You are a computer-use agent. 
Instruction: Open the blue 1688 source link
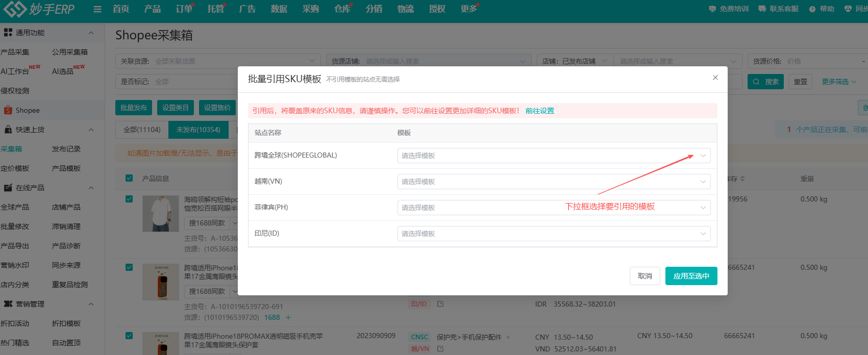[x=272, y=317]
